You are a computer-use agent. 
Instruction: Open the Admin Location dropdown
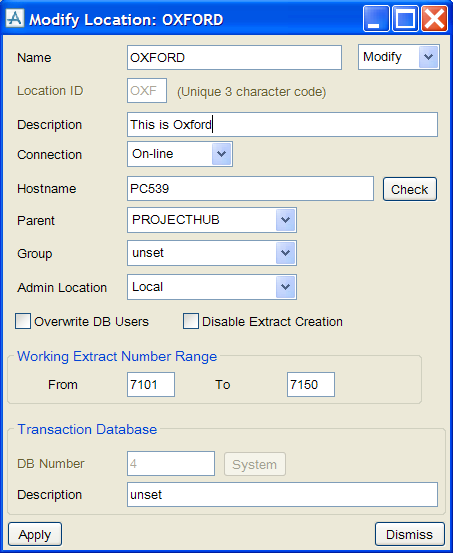[x=212, y=287]
